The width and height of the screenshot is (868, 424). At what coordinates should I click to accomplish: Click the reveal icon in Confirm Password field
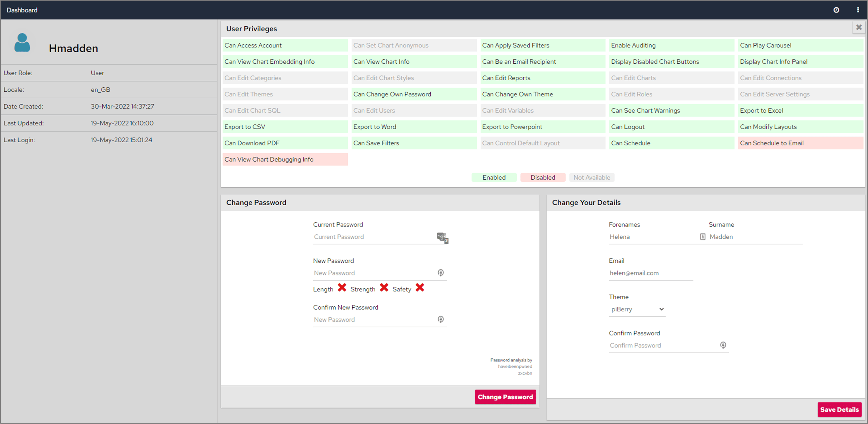[x=723, y=345]
